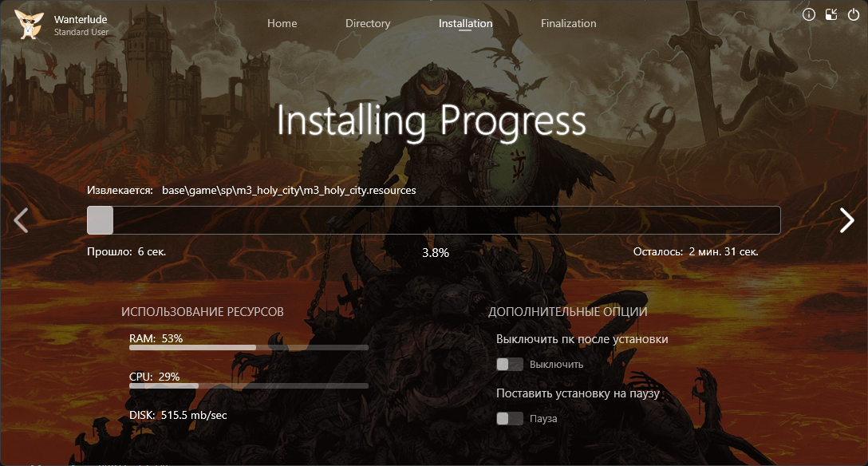Click the 3.8% progress percentage text
Viewport: 868px width, 466px height.
(x=435, y=252)
